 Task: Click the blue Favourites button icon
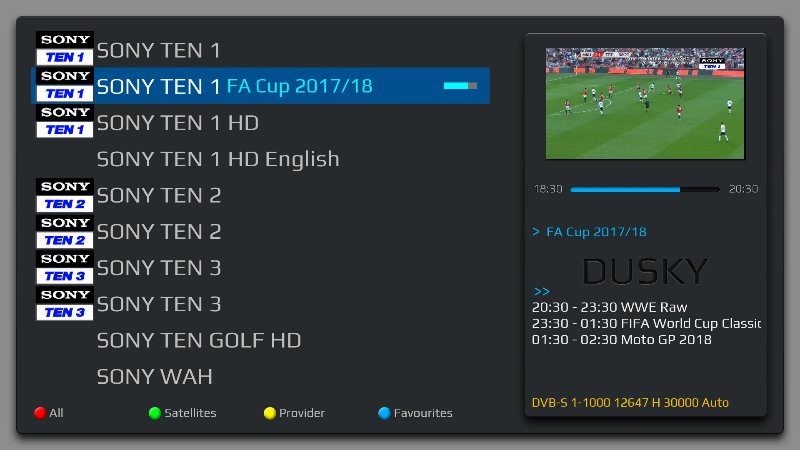(x=384, y=413)
